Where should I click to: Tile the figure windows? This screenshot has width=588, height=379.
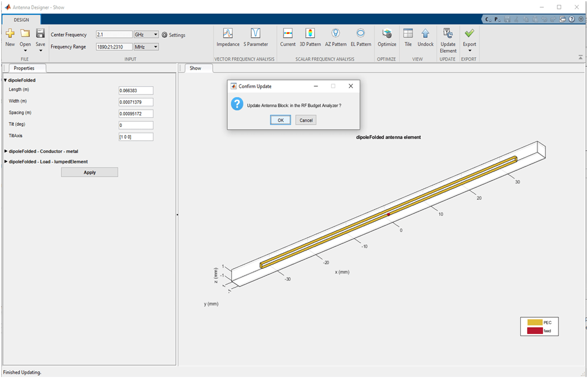[x=408, y=37]
